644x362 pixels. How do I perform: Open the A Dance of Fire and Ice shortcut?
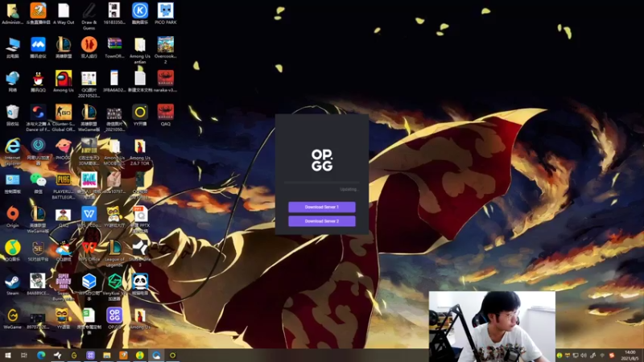(38, 117)
